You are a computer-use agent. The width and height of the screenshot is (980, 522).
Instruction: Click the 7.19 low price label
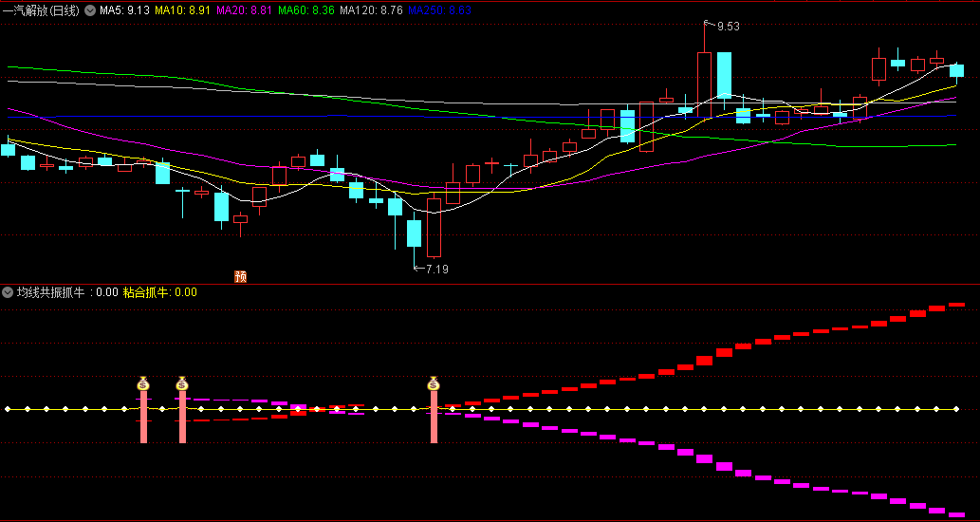(437, 270)
